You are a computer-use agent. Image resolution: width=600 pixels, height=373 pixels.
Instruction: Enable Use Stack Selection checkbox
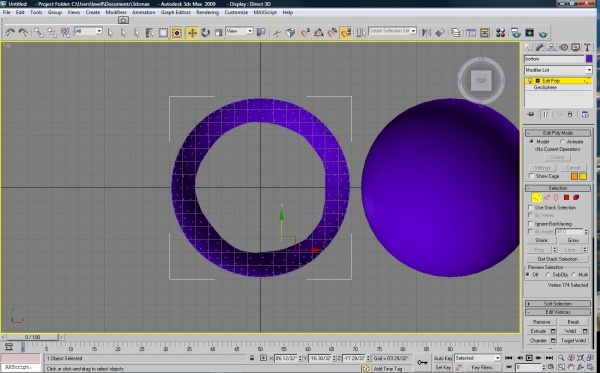pyautogui.click(x=531, y=207)
